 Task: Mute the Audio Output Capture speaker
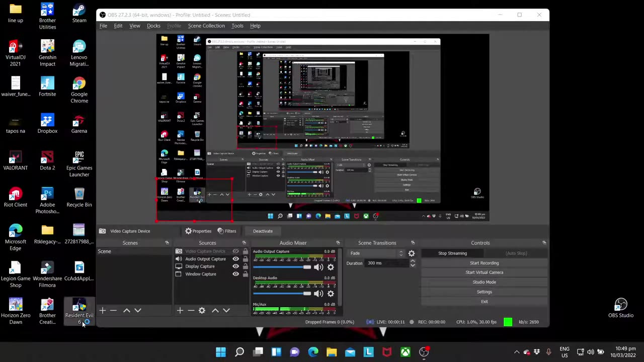(318, 267)
